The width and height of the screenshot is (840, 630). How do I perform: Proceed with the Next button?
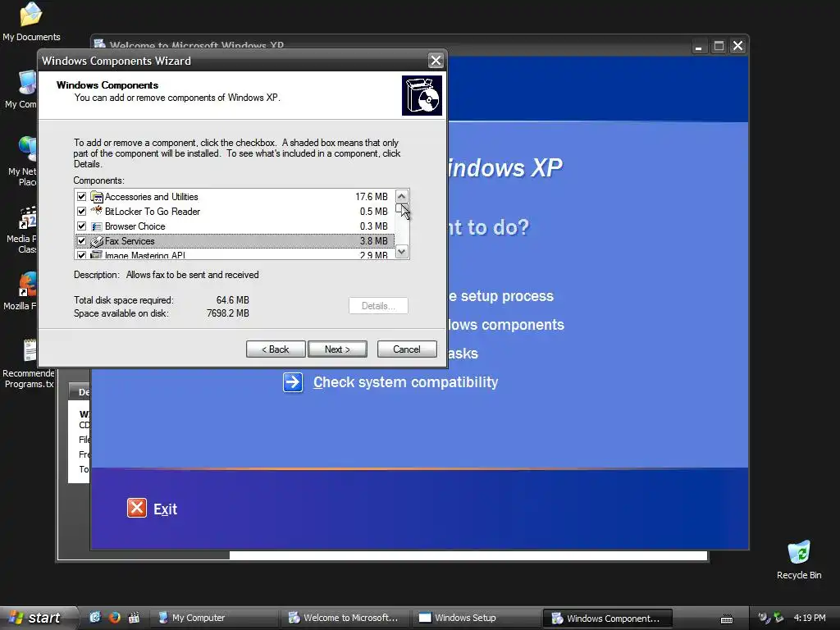337,349
